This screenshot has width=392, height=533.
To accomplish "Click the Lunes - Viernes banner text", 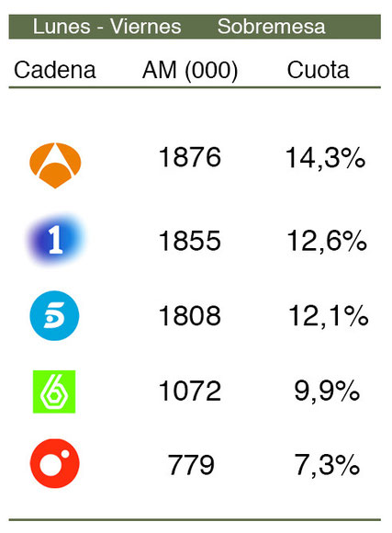I will [106, 27].
